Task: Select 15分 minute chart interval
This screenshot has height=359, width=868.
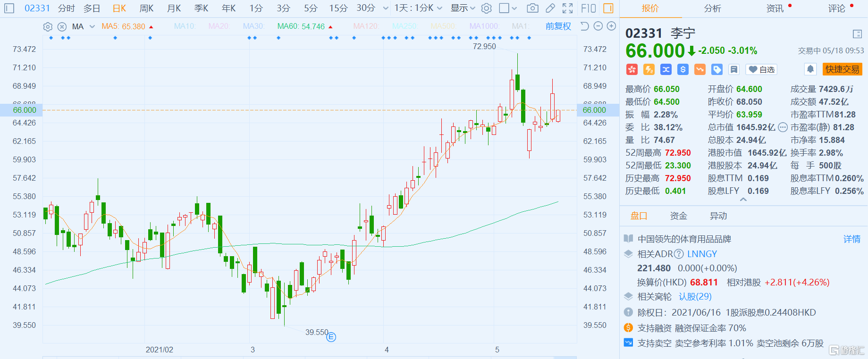Action: tap(338, 8)
